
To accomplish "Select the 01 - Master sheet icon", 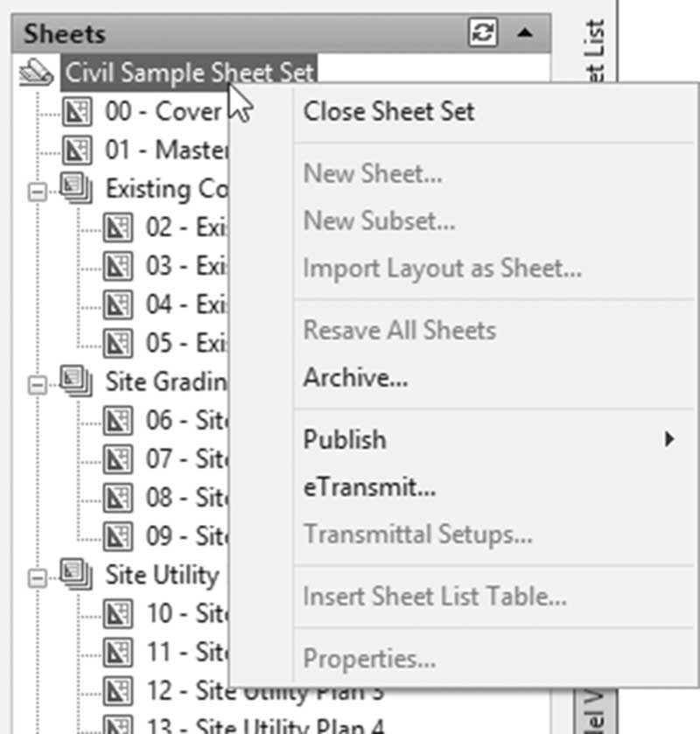I will click(77, 150).
